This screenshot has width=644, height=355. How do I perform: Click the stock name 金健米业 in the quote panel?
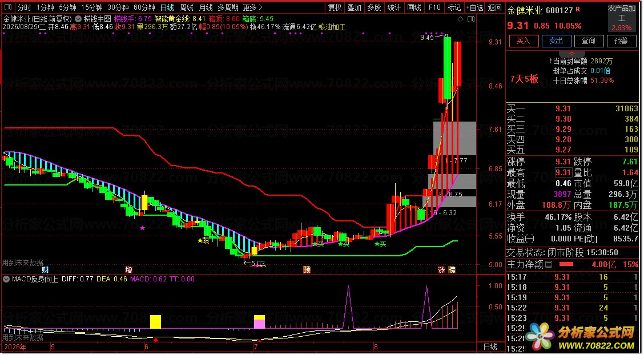525,10
